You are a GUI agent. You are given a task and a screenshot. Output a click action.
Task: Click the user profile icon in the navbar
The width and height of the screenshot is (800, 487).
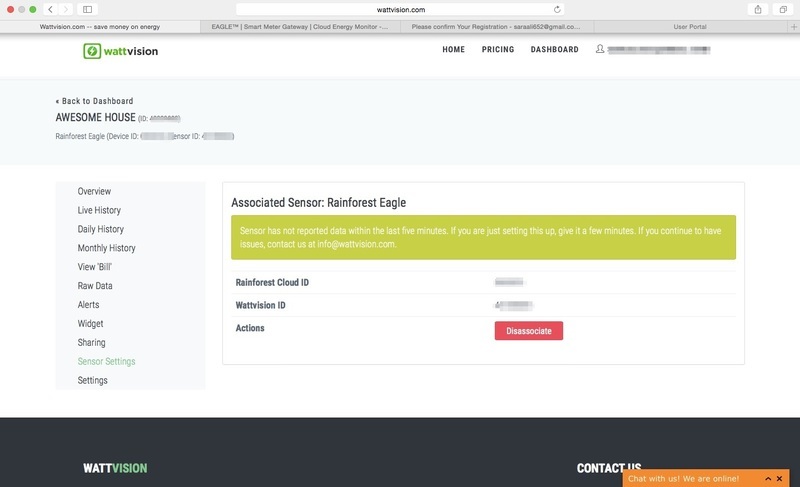(x=600, y=49)
